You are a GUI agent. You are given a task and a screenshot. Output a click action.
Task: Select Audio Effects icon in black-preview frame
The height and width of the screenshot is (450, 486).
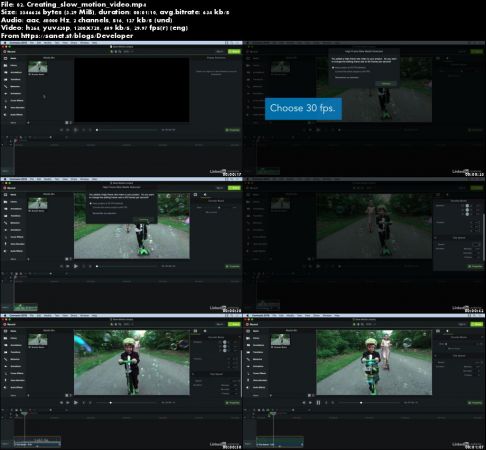click(5, 114)
